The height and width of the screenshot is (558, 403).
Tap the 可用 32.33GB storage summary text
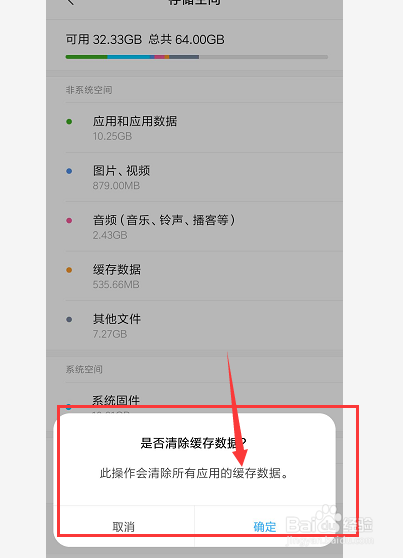point(104,40)
